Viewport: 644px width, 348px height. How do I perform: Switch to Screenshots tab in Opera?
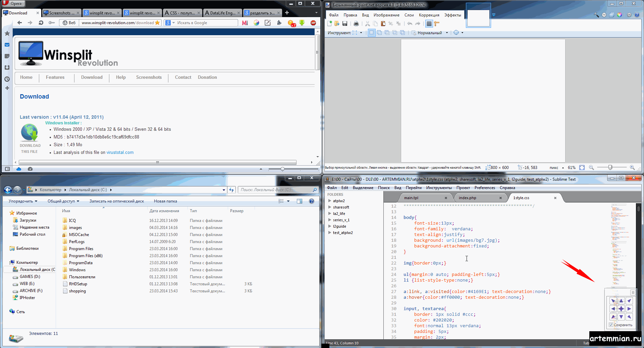click(62, 13)
